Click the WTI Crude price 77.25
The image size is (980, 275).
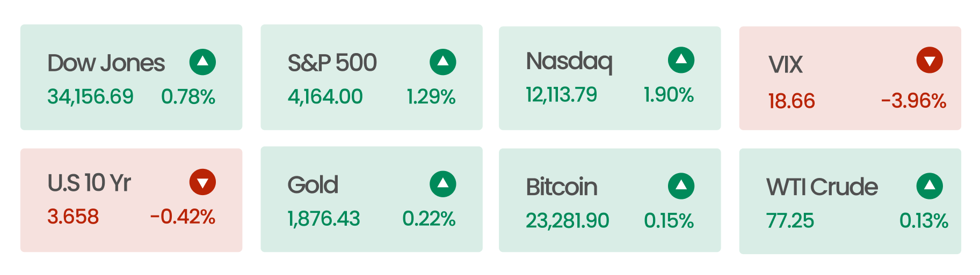790,220
